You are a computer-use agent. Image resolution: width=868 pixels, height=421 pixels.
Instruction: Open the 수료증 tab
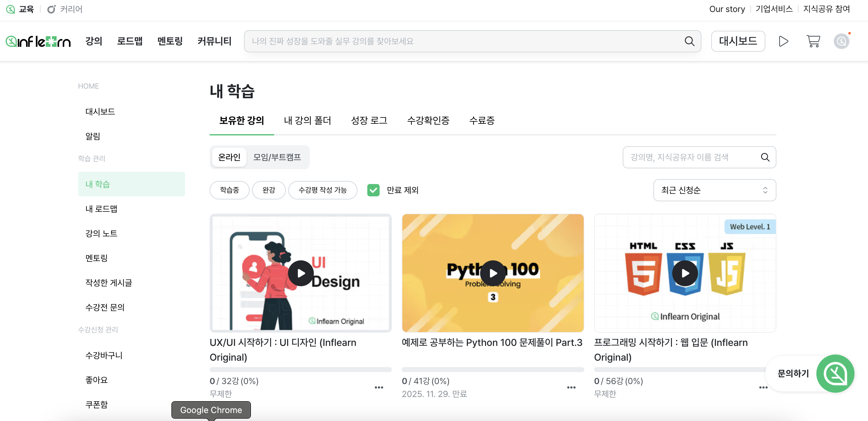point(482,120)
